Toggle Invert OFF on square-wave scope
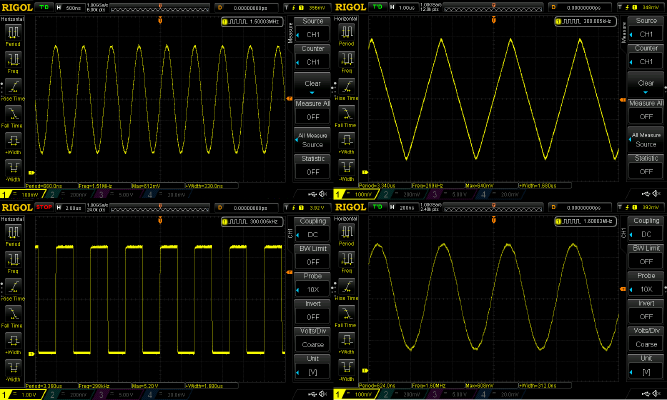The width and height of the screenshot is (667, 400). point(313,312)
